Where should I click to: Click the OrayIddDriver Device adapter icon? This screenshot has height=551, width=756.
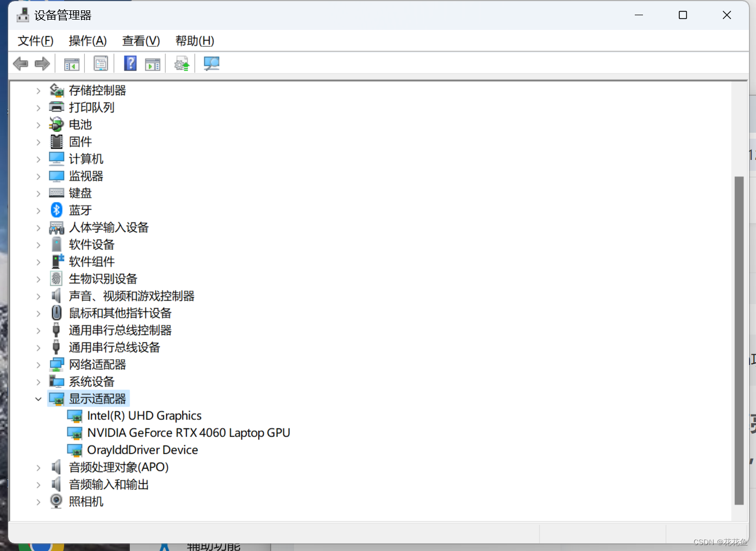point(74,450)
